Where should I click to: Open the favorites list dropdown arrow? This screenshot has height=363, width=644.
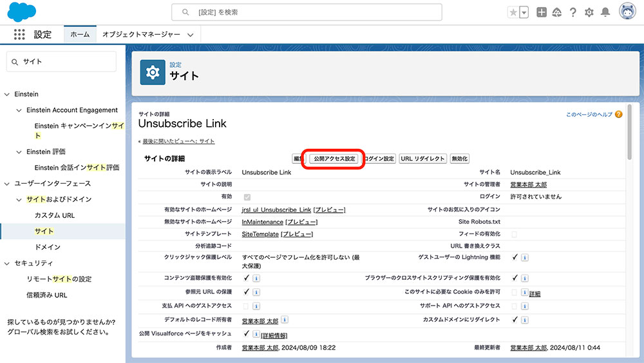524,12
